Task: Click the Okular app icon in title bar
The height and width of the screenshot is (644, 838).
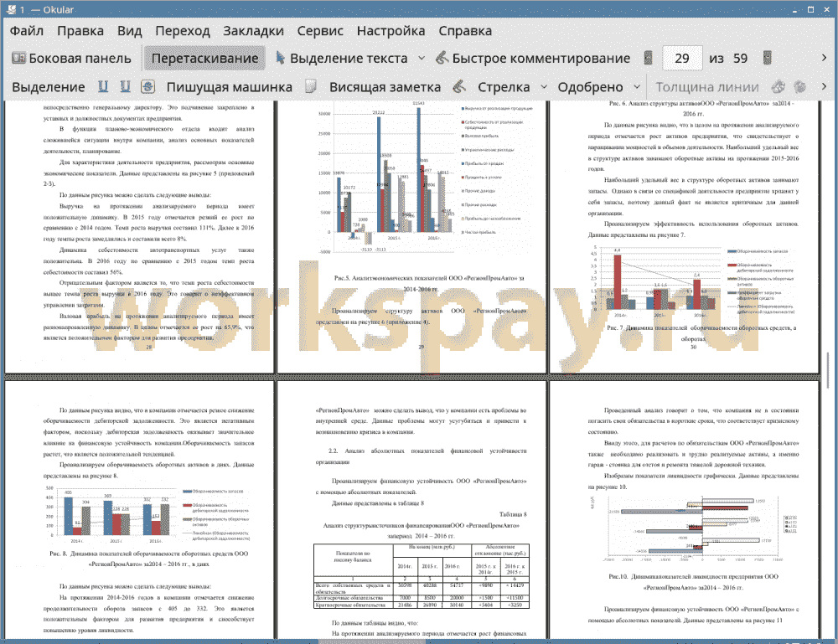Action: tap(11, 9)
